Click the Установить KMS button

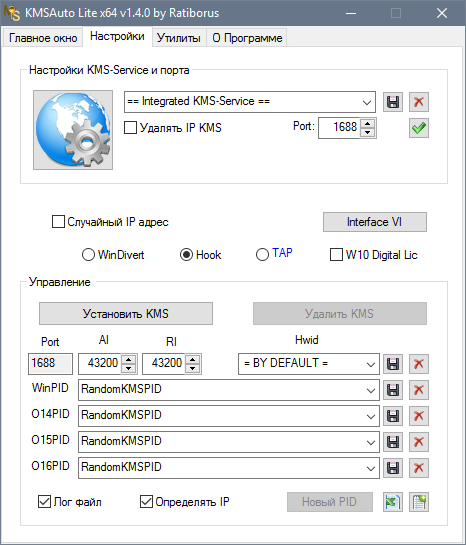(126, 314)
